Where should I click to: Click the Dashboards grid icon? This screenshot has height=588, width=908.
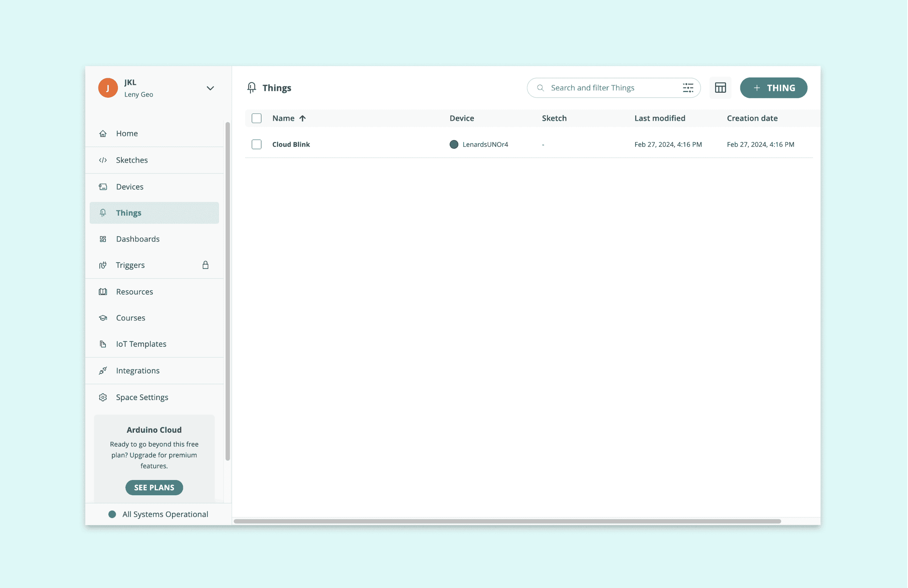[103, 239]
